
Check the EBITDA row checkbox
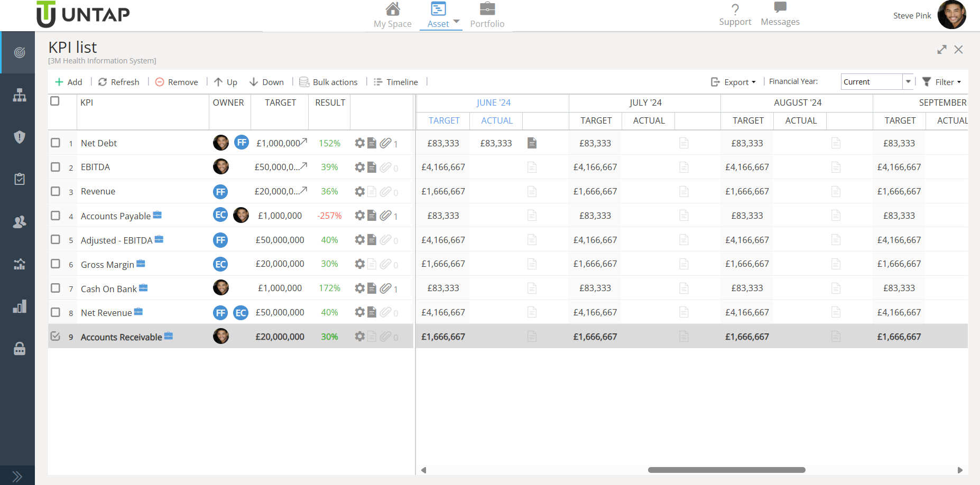pos(56,167)
